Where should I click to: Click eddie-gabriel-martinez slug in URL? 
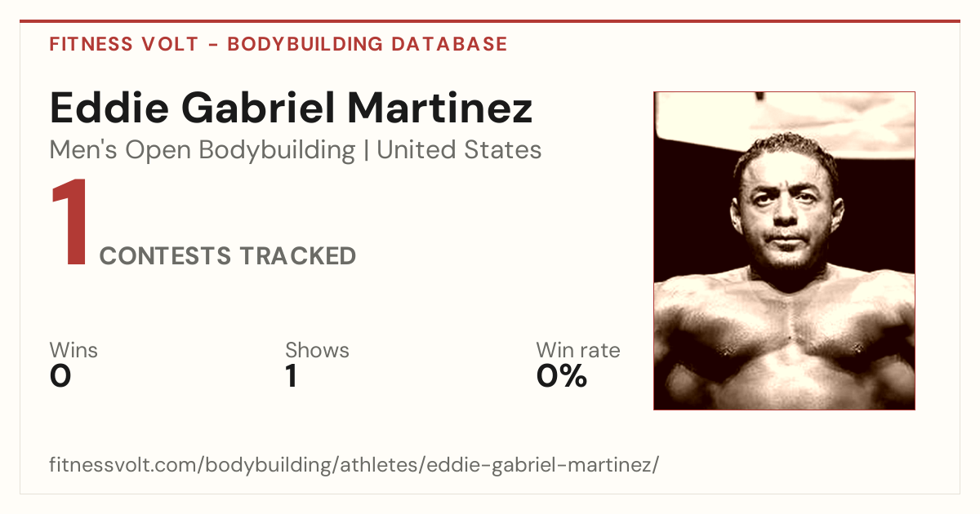[x=533, y=466]
